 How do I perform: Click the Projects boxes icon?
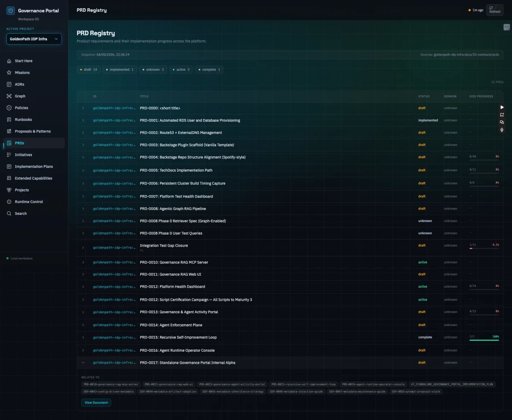pyautogui.click(x=9, y=190)
